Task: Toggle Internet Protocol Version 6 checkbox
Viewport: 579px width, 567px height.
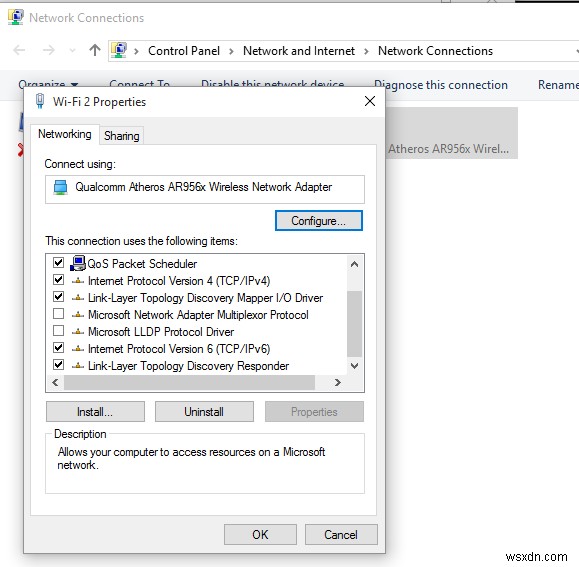Action: click(58, 347)
